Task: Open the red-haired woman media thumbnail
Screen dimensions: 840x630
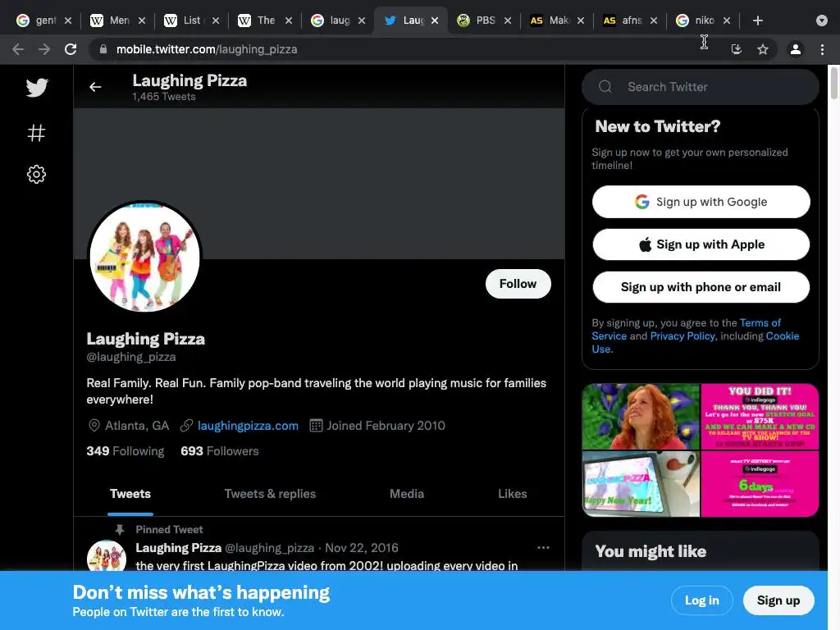Action: click(x=641, y=416)
